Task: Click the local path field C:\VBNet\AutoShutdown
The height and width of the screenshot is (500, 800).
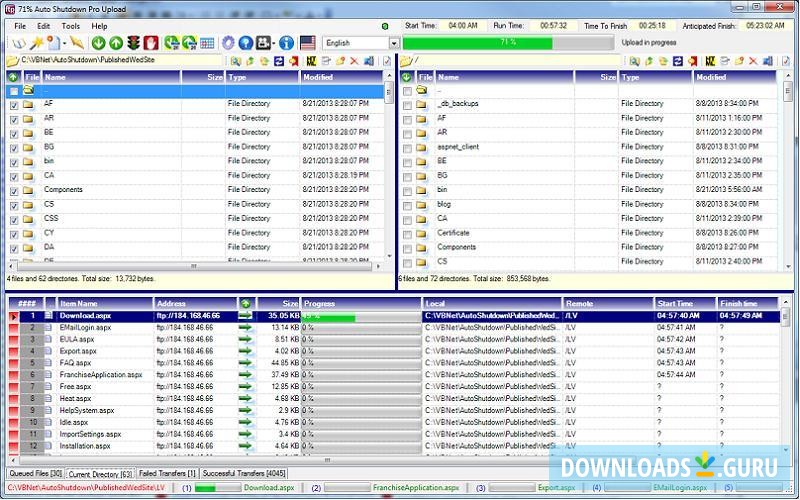Action: 121,61
